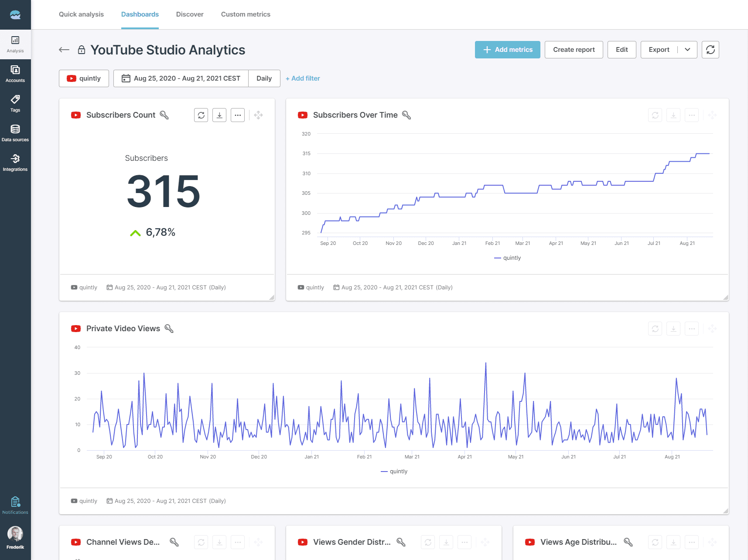Toggle the quintly legend under Private Video Views
The height and width of the screenshot is (560, 748).
(x=394, y=471)
